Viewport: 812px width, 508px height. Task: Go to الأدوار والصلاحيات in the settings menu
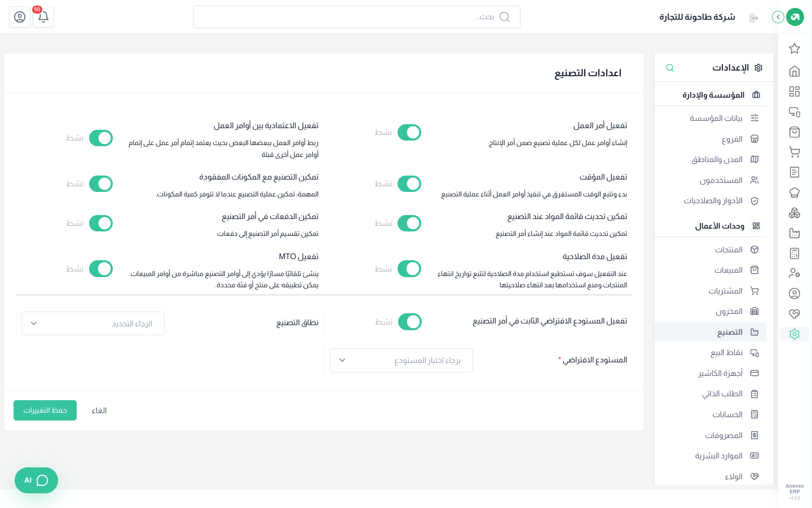click(710, 201)
